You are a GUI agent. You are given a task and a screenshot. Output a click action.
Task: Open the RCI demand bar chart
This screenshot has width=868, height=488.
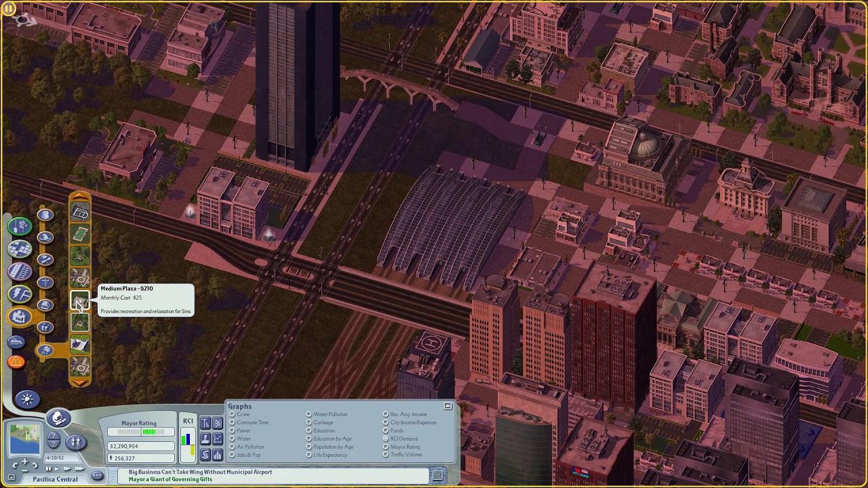coord(188,445)
